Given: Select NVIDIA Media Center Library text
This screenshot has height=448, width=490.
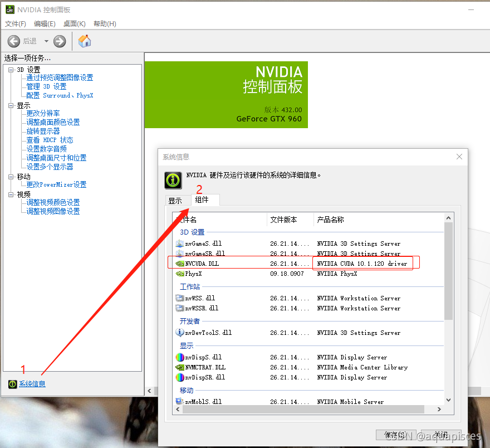Looking at the screenshot, I should pyautogui.click(x=362, y=367).
